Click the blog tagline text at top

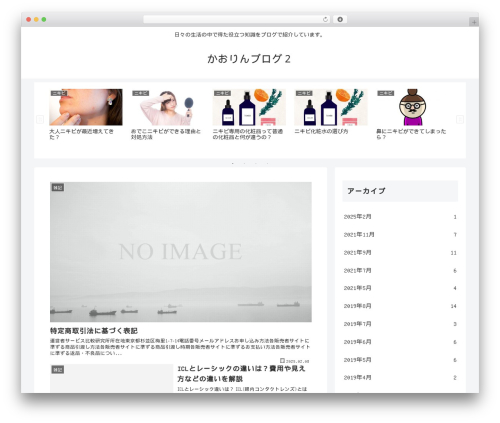tap(249, 35)
